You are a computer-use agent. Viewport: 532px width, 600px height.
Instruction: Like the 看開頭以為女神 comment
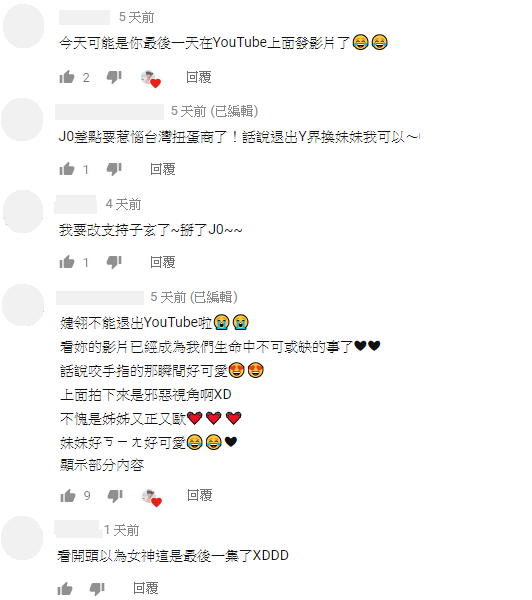65,588
